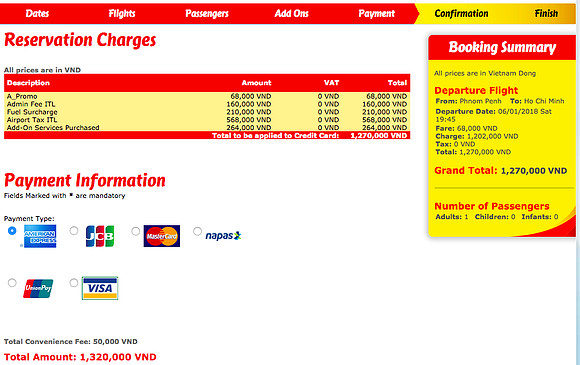Click Charge: 1,202,000 VND line
This screenshot has height=365, width=580.
477,136
